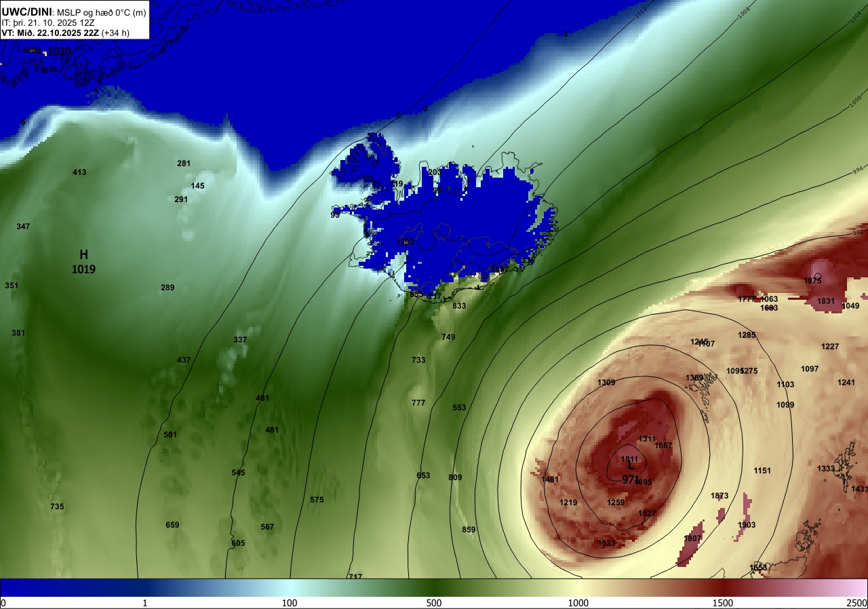
Task: Select the 1019 pressure value under H
Action: point(83,269)
